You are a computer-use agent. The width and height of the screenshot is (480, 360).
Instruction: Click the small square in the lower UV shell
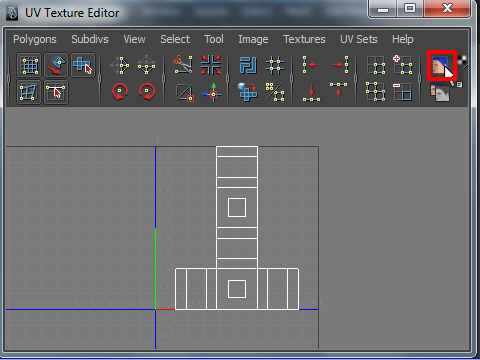(x=237, y=289)
